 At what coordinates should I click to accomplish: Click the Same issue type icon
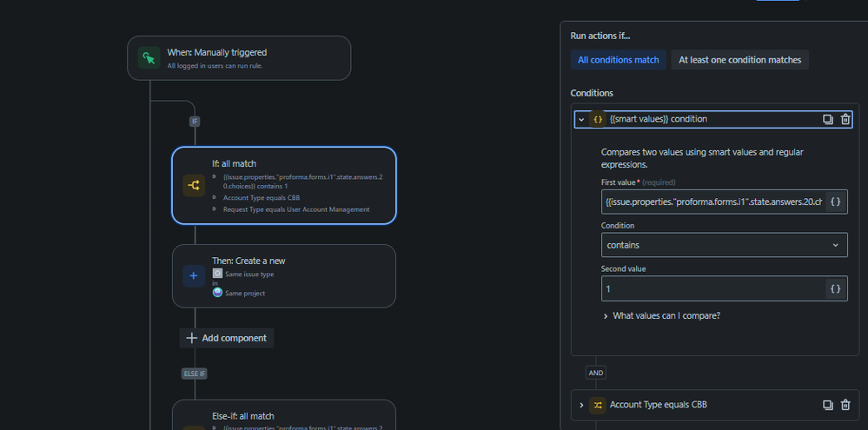coord(217,274)
